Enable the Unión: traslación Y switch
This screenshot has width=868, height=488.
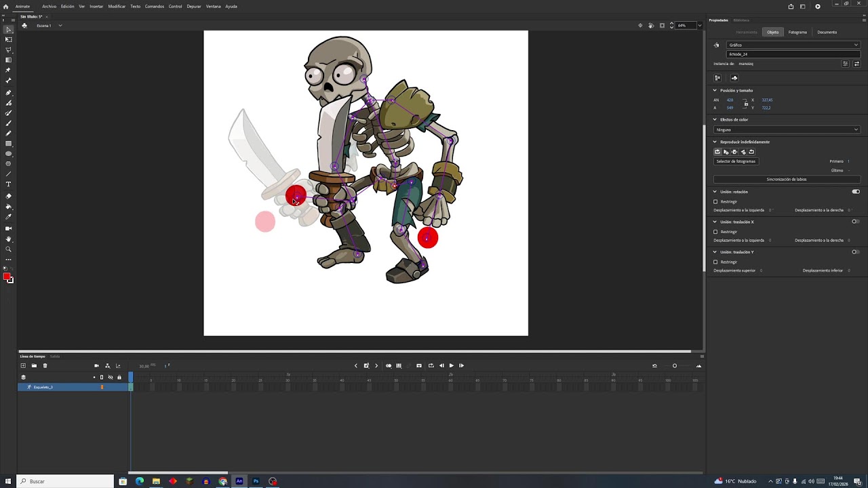[856, 252]
